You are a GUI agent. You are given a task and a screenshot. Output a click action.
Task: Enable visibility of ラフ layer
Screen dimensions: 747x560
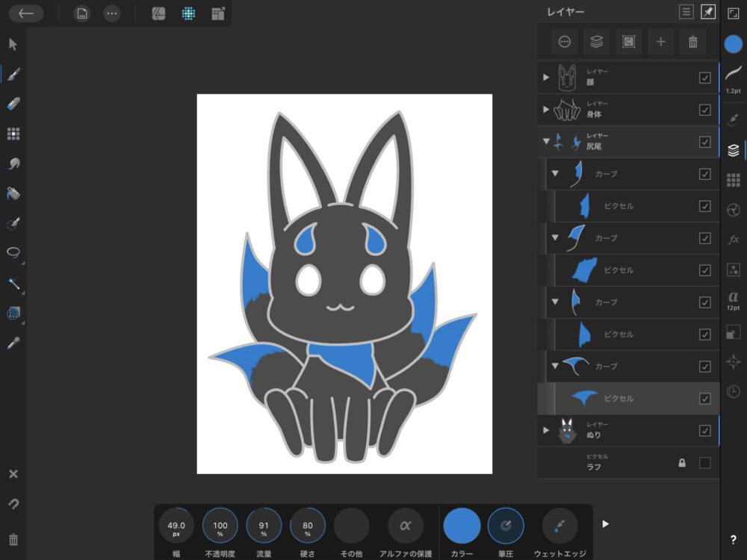pos(704,462)
